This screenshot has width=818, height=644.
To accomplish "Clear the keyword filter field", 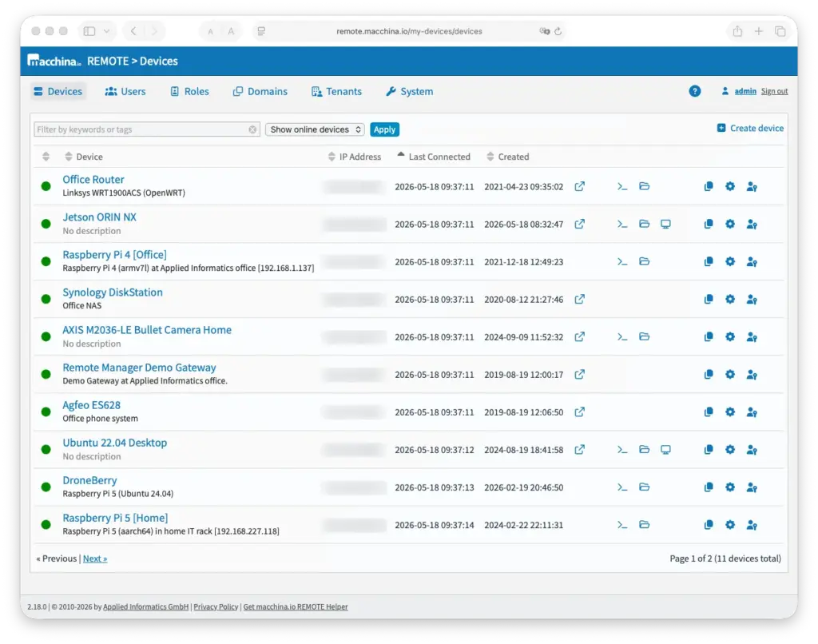I will 252,129.
